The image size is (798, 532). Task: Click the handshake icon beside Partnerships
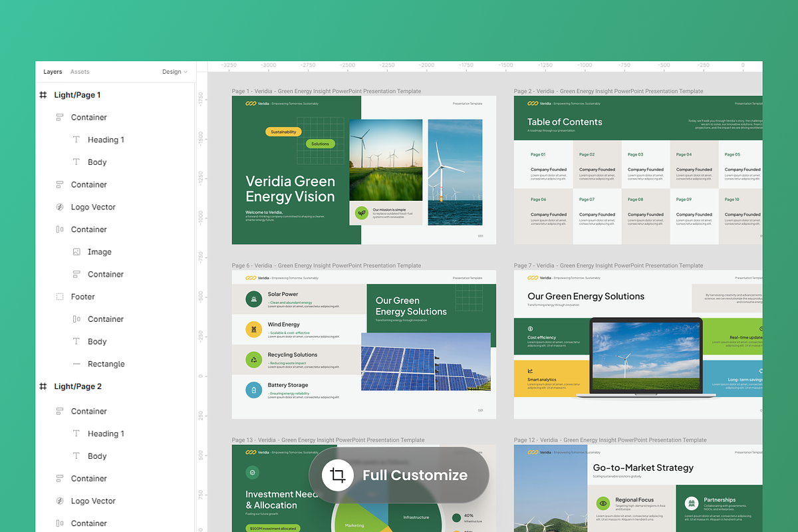tap(692, 503)
